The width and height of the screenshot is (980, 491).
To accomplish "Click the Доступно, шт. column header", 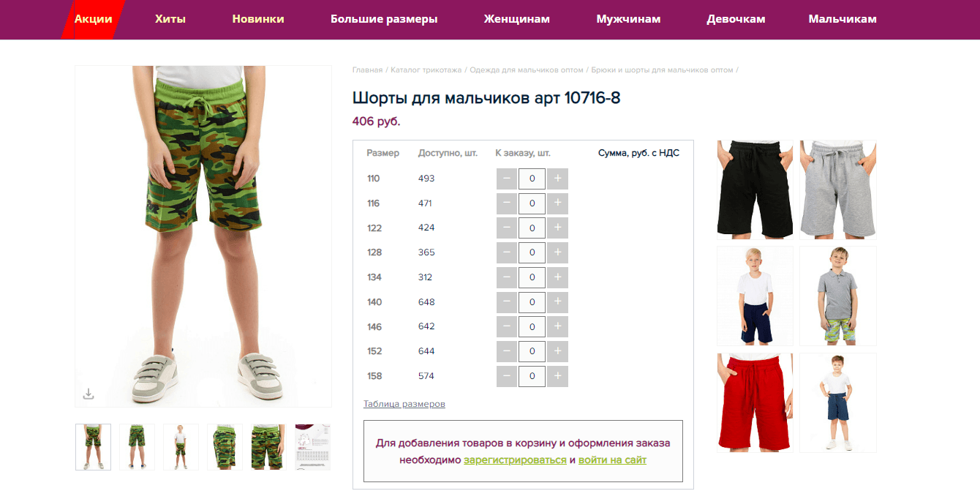I will pyautogui.click(x=448, y=153).
